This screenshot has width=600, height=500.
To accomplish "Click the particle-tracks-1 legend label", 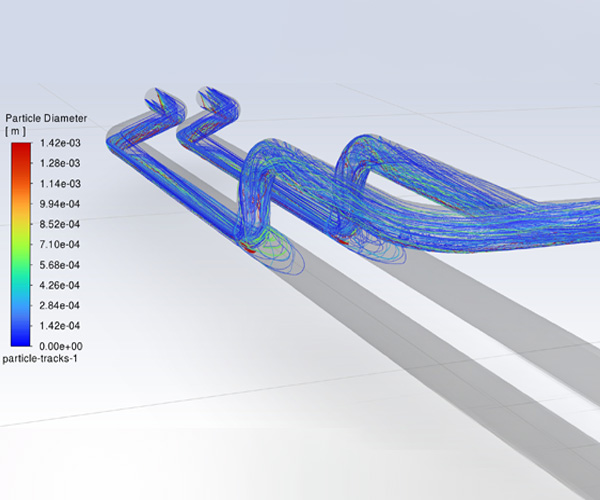I will pyautogui.click(x=42, y=357).
